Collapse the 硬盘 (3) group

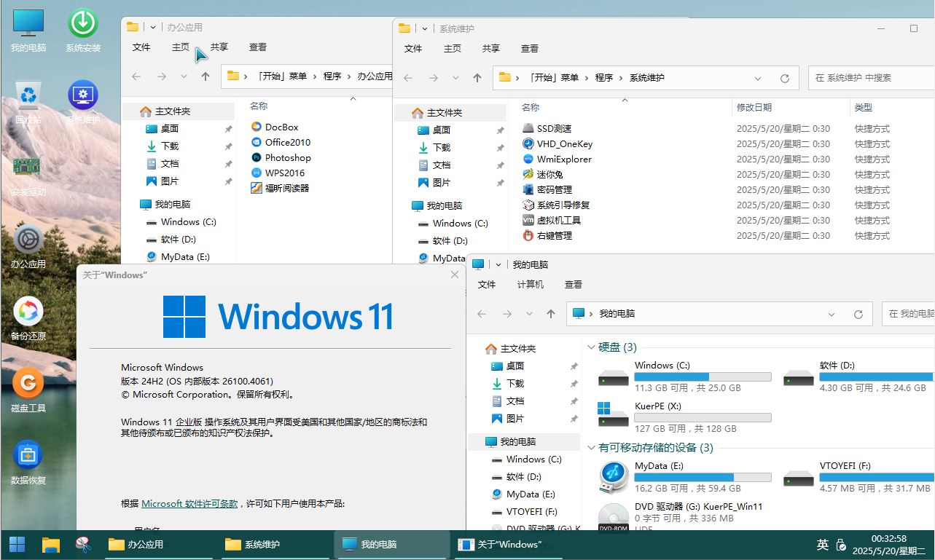click(x=591, y=347)
